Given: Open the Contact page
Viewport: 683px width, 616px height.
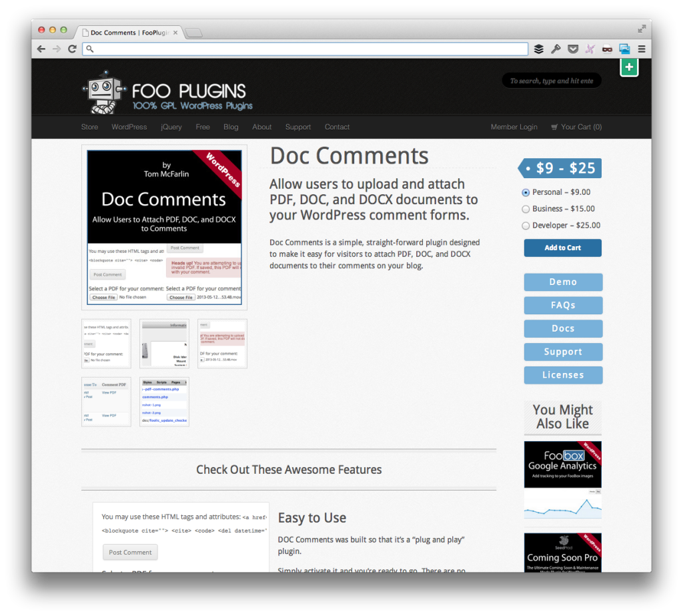Looking at the screenshot, I should pos(337,127).
